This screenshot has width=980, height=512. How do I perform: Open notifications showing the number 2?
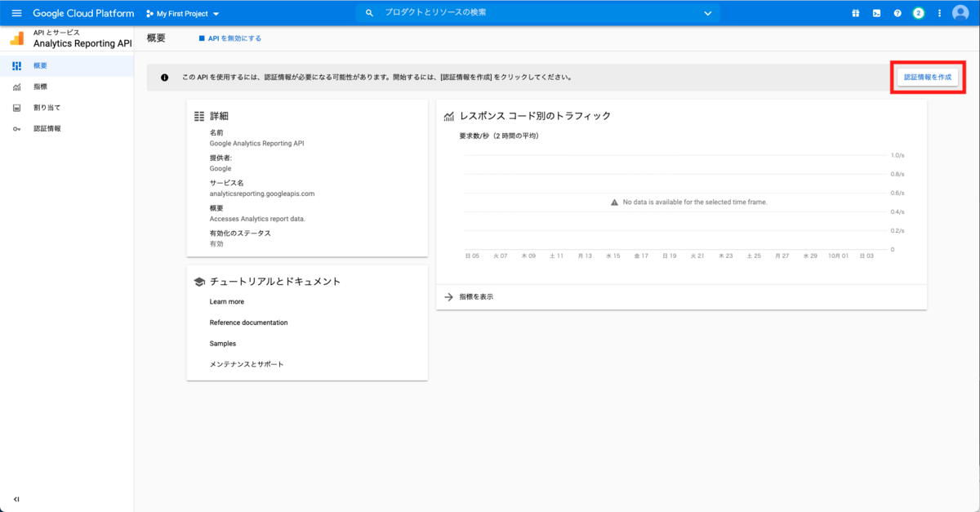point(920,13)
